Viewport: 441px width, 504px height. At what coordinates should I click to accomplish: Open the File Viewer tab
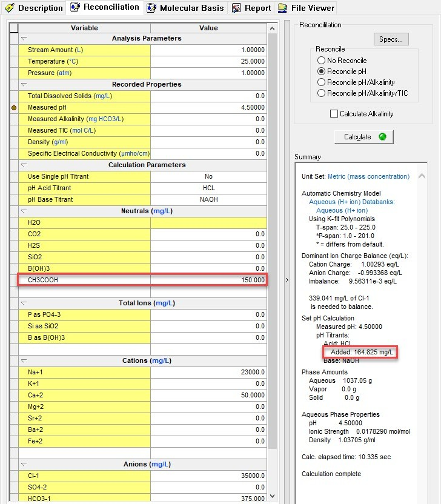point(307,8)
